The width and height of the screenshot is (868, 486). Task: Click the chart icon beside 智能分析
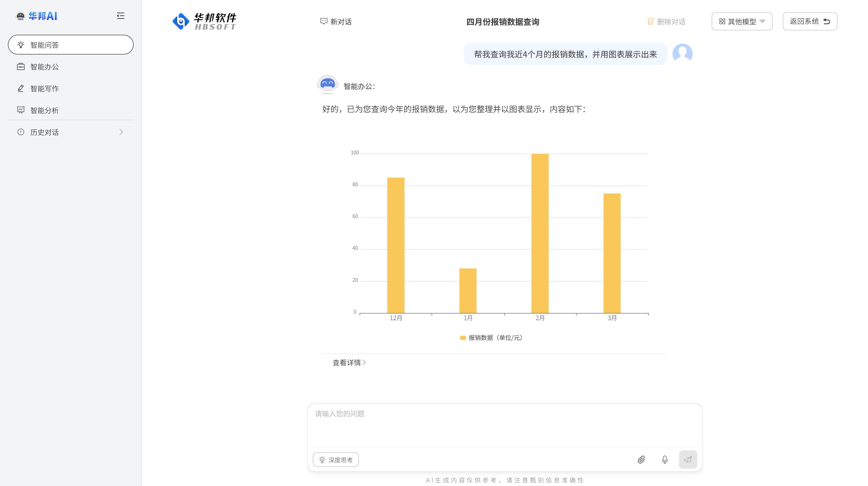(x=21, y=110)
